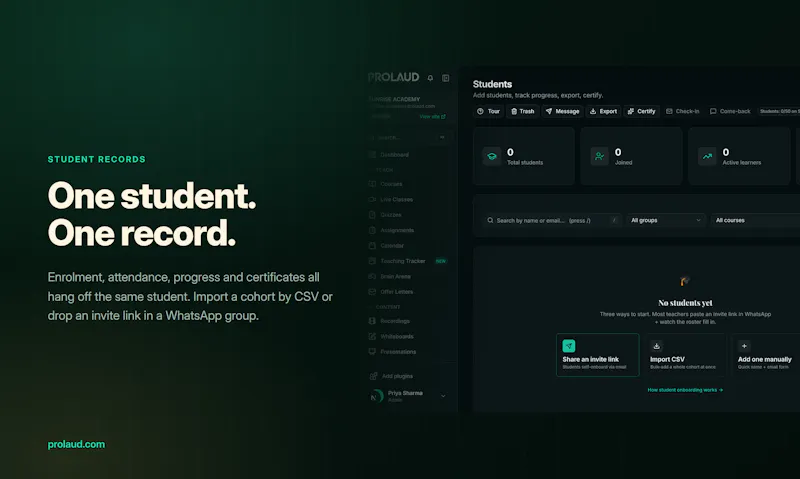800x479 pixels.
Task: Click the "No students yet" heading
Action: click(685, 302)
